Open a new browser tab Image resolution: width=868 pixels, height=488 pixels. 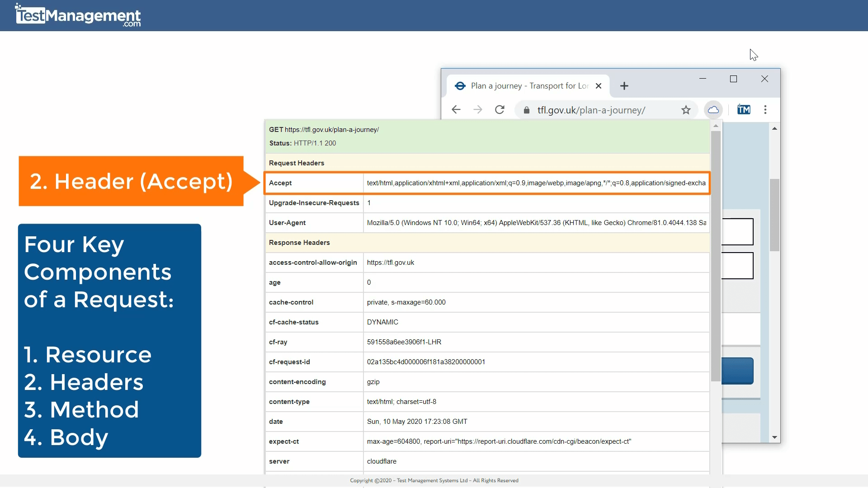[624, 85]
